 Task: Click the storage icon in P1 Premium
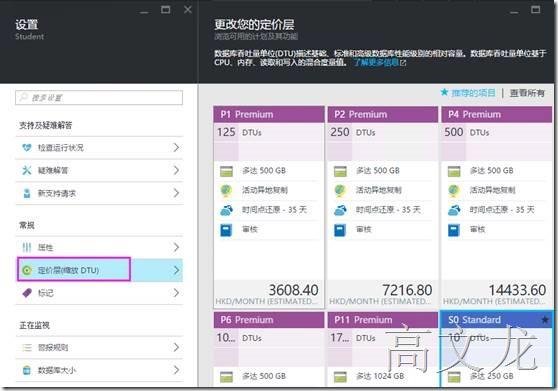(x=226, y=171)
